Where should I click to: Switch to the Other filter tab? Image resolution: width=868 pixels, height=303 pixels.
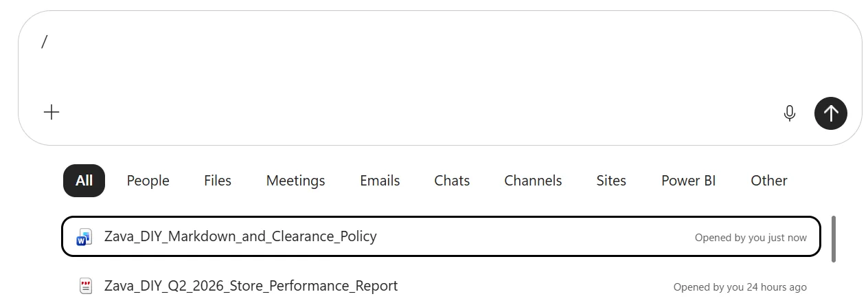(769, 181)
